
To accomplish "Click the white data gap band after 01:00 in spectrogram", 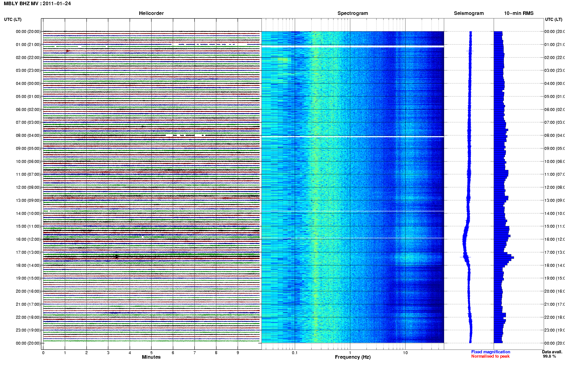I will tap(353, 46).
